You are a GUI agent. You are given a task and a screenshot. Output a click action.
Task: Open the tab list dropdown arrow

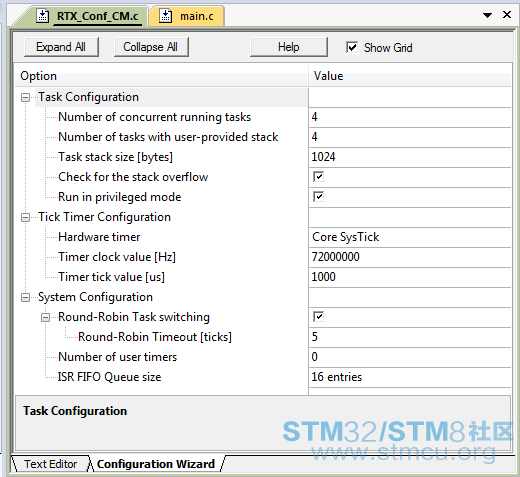coord(487,15)
